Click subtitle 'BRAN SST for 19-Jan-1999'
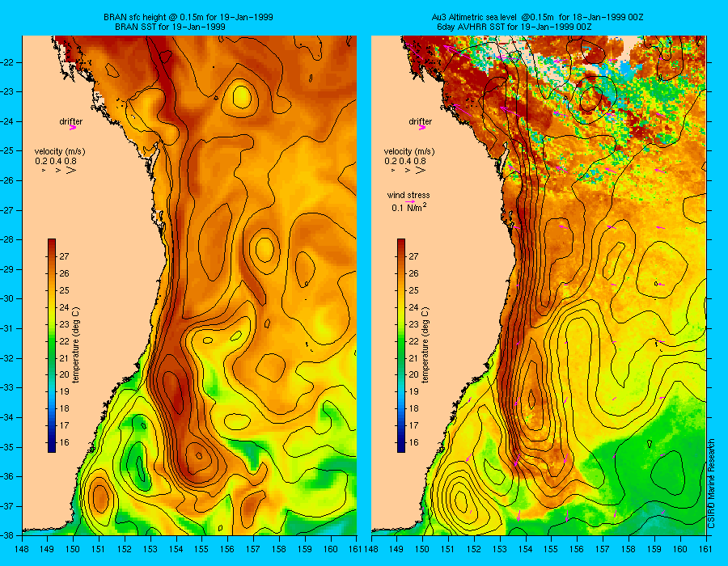Viewport: 728px width, 566px height. [170, 27]
